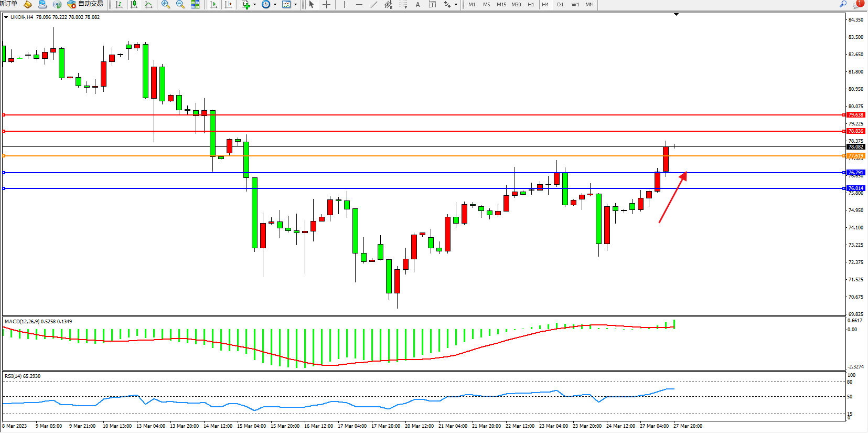Click the orange 77.619 price level label
This screenshot has height=433, width=868.
(x=855, y=156)
